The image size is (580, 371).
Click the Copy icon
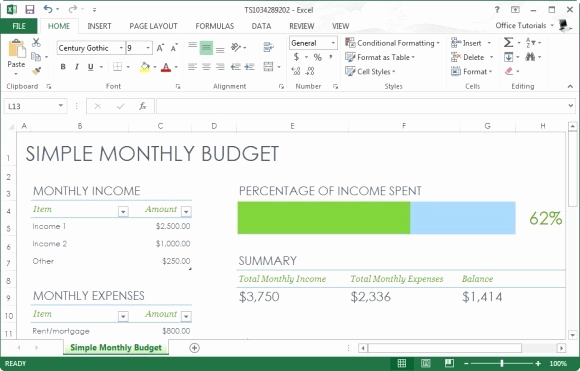36,57
